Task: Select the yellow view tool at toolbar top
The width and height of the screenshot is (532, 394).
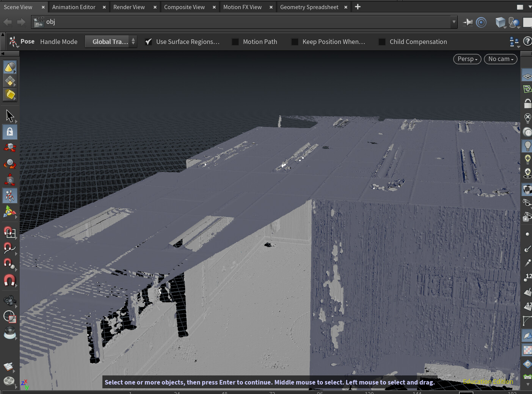Action: [9, 67]
